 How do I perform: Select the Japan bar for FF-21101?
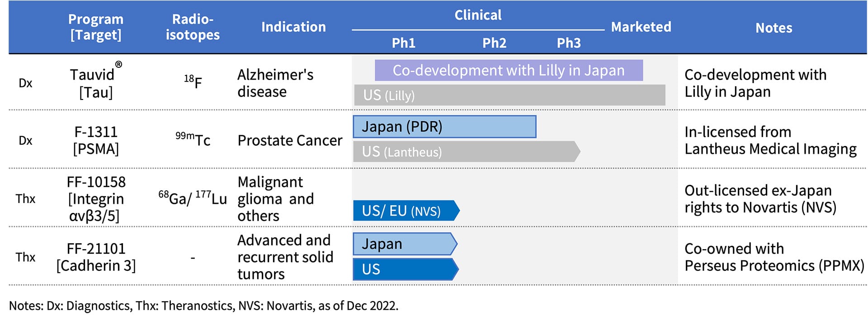405,244
